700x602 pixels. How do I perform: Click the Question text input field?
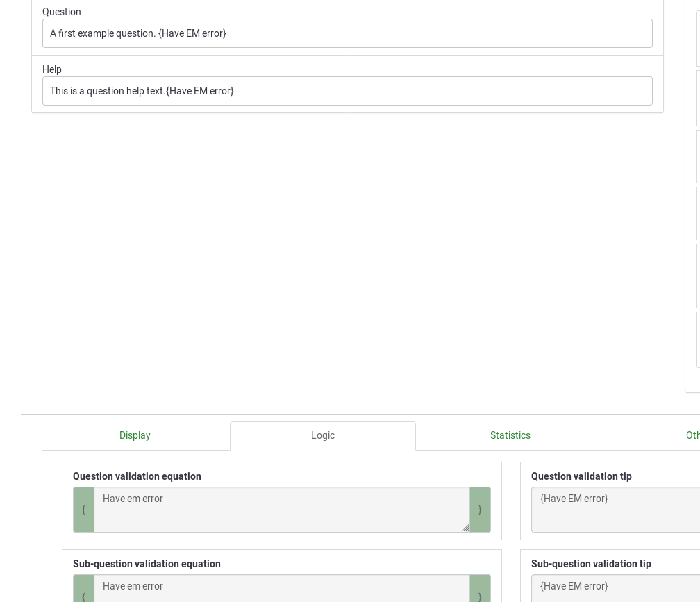point(347,33)
